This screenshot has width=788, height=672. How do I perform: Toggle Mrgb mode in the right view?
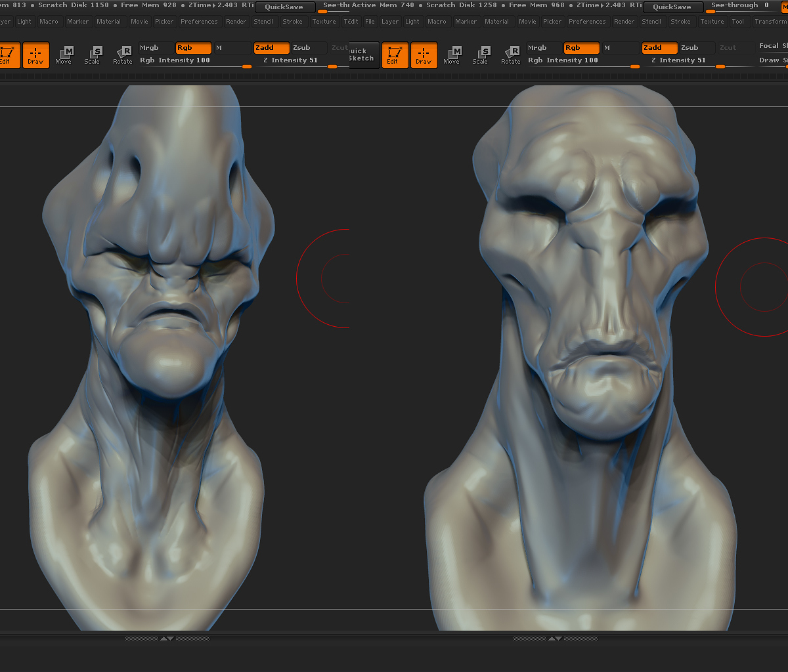544,48
